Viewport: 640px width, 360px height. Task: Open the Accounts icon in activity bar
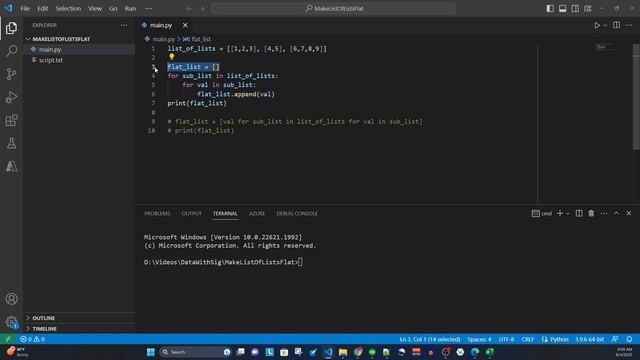click(11, 299)
